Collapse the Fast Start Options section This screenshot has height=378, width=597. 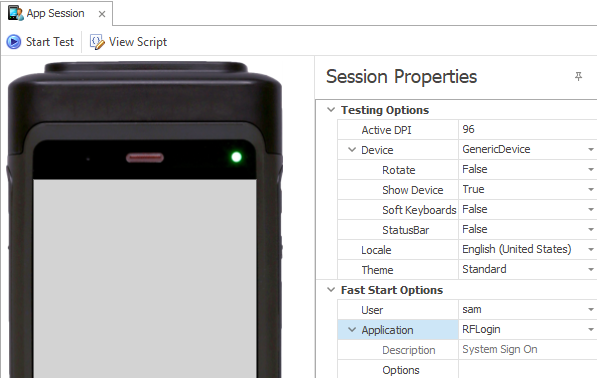(x=331, y=290)
